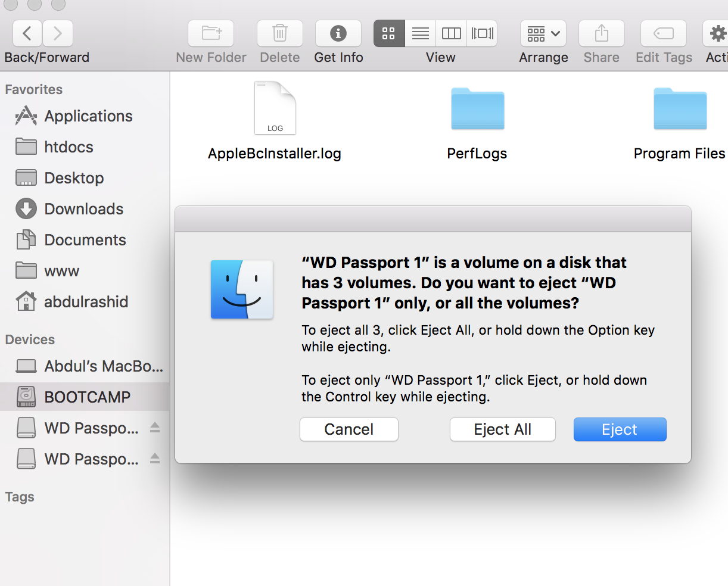
Task: Go forward with the Forward arrow button
Action: pyautogui.click(x=58, y=33)
